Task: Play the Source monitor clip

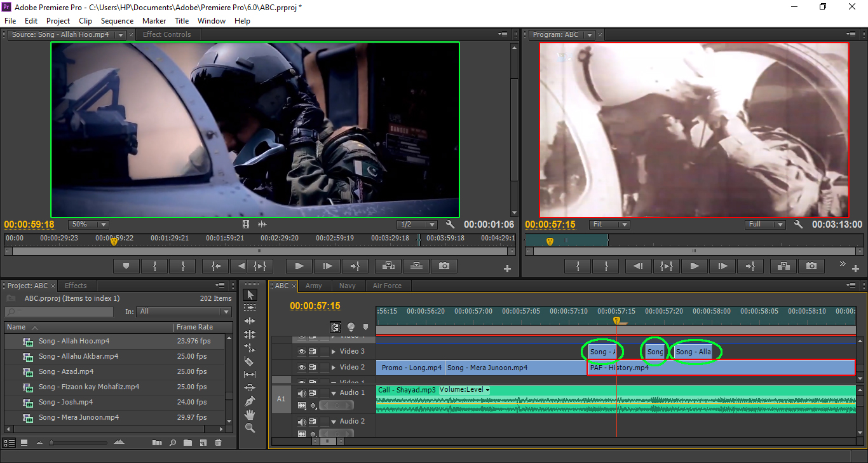Action: [299, 266]
